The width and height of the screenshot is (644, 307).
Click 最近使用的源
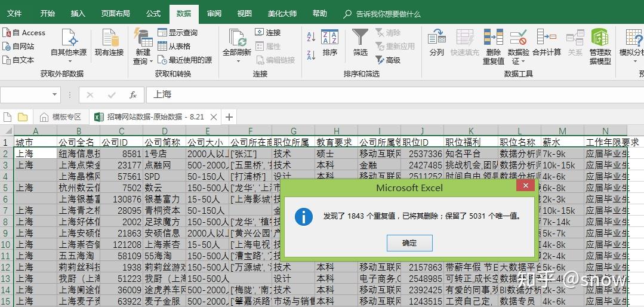click(185, 60)
